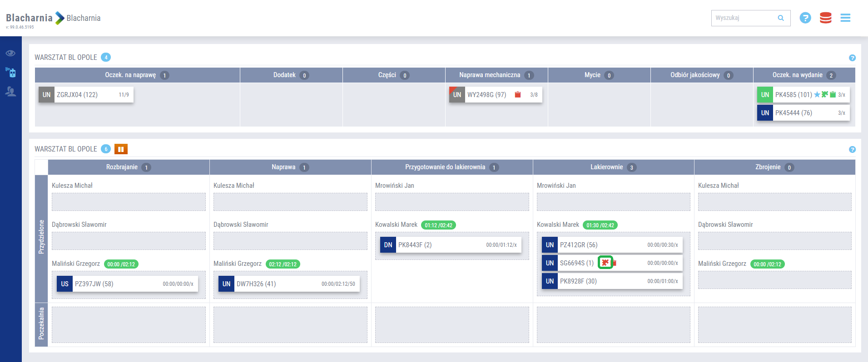
Task: Click help icon of the upper workshop panel
Action: pos(852,58)
